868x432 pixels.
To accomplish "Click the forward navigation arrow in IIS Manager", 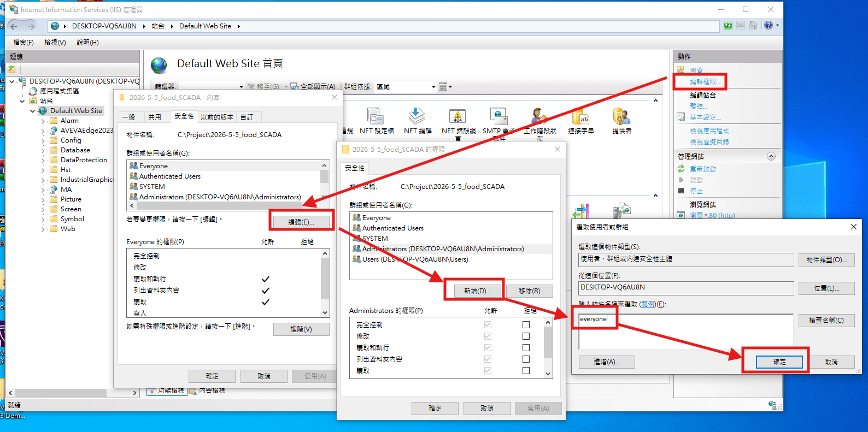I will (x=31, y=26).
